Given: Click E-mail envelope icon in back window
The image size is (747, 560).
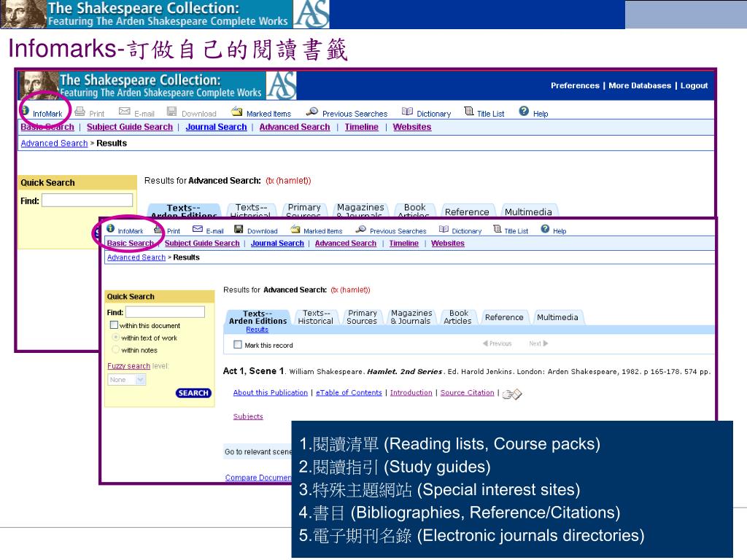Looking at the screenshot, I should tap(124, 111).
